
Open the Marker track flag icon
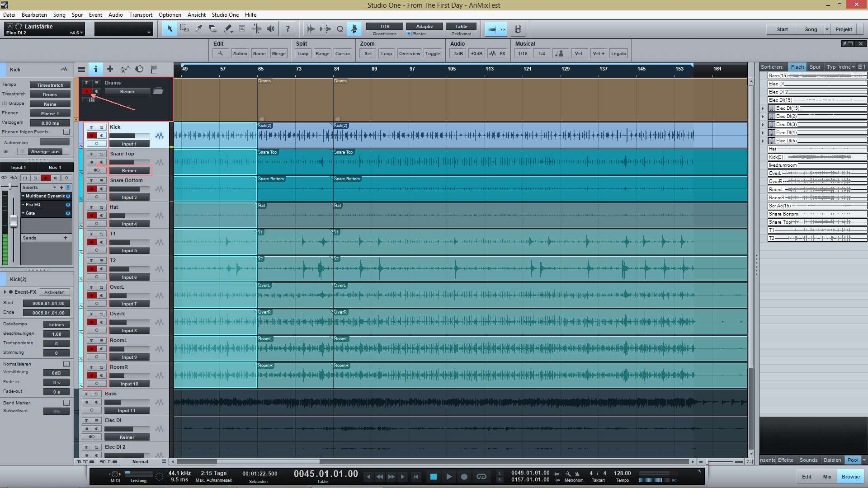click(154, 69)
